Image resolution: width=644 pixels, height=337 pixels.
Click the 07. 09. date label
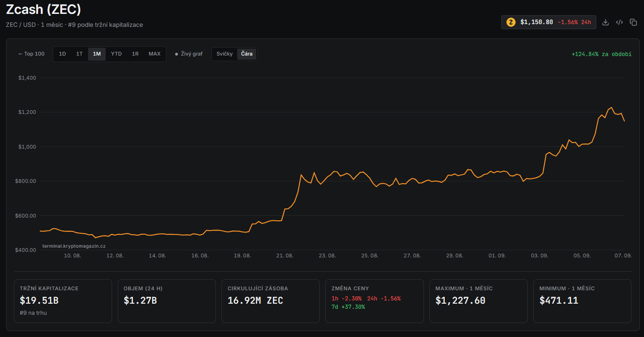pos(624,256)
